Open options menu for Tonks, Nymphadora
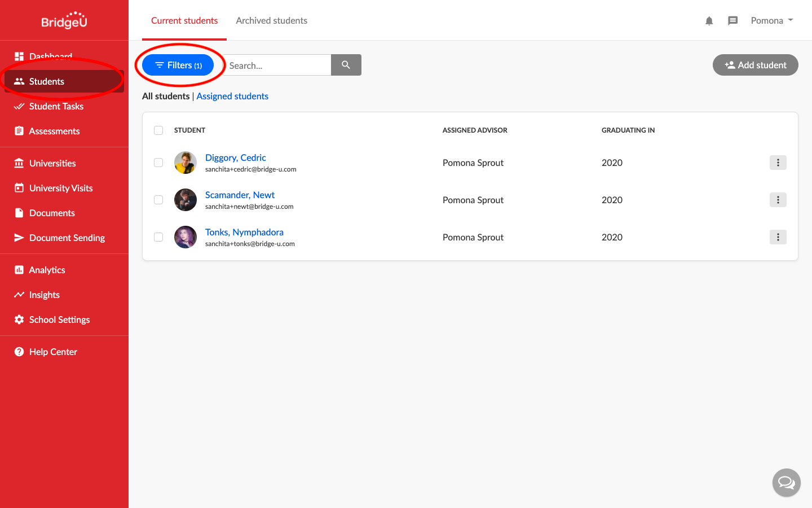Viewport: 812px width, 508px height. (778, 237)
